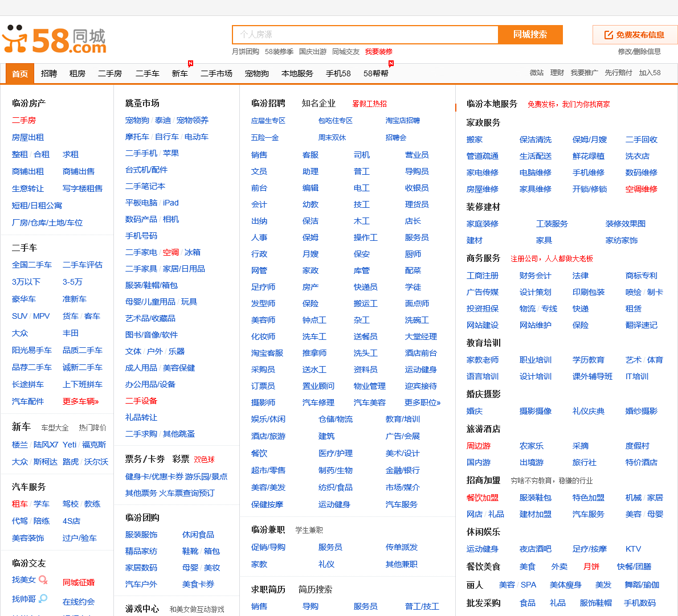The height and width of the screenshot is (616, 678).
Task: Open the 宠物狗 navigation tab
Action: (257, 73)
